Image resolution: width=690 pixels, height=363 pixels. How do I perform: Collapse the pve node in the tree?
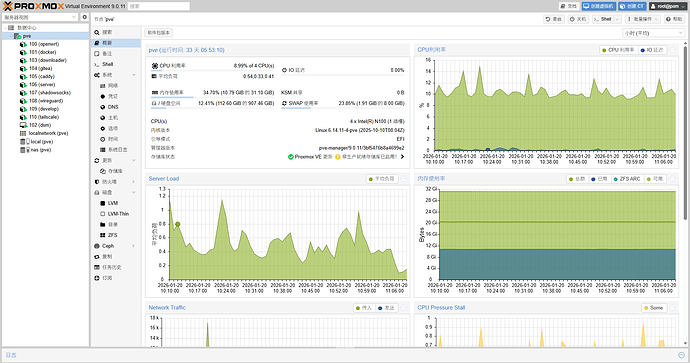tap(11, 36)
